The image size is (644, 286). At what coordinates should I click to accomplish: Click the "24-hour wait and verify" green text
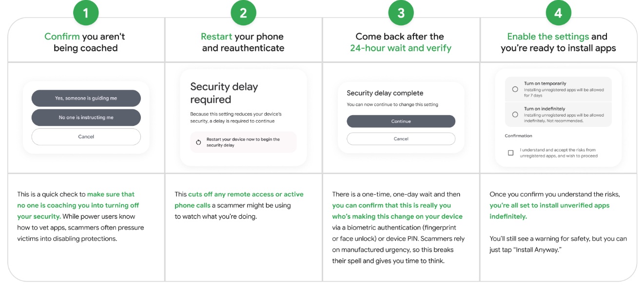point(401,48)
